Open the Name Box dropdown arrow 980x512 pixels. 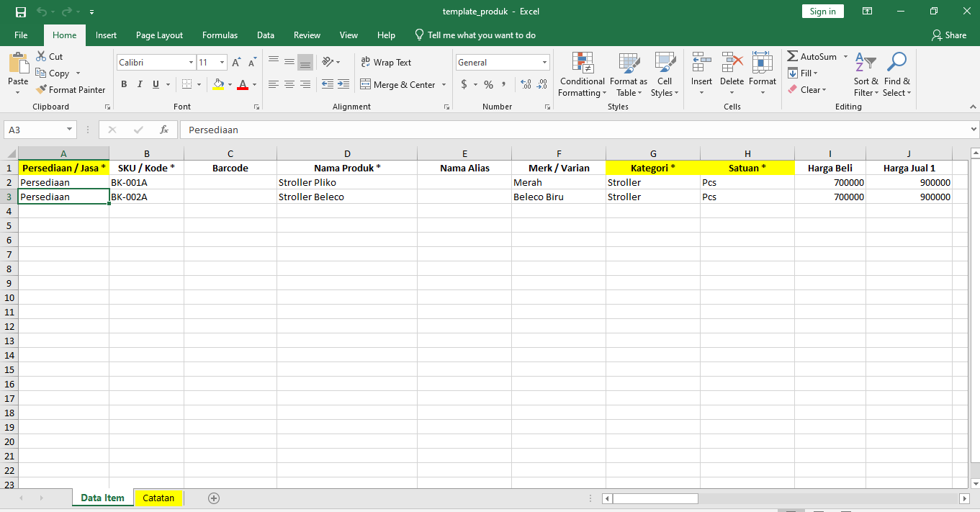pyautogui.click(x=70, y=130)
